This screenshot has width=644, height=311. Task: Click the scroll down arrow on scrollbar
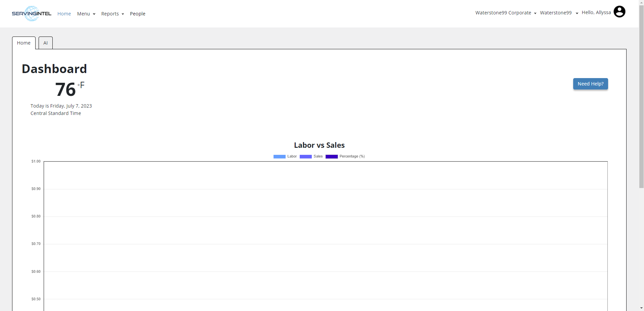point(641,308)
